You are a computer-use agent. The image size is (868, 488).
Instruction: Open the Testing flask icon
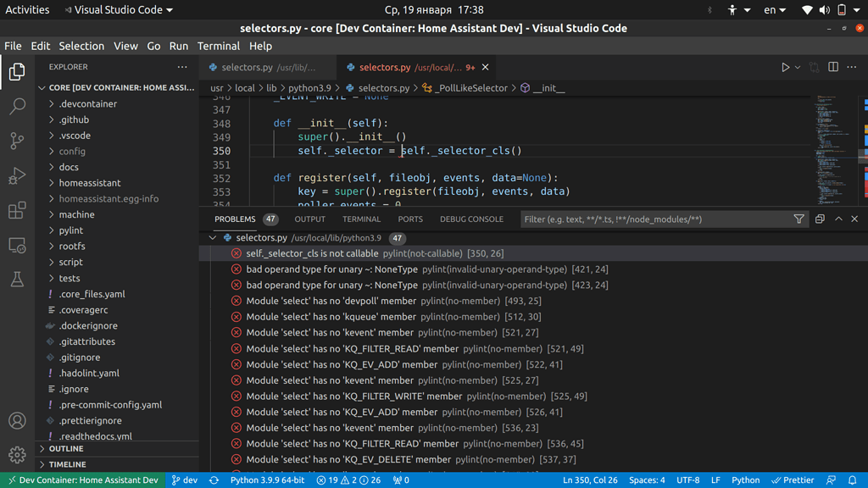click(17, 280)
